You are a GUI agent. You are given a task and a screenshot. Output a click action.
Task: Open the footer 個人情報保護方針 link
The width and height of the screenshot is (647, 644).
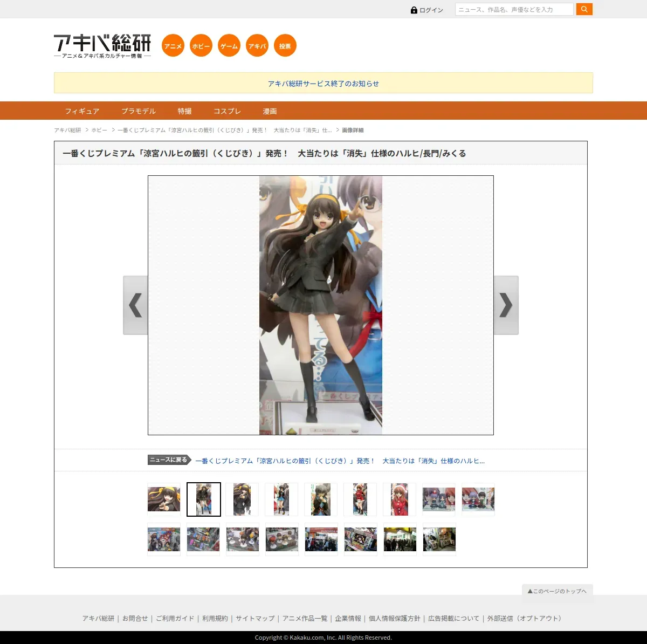(395, 619)
